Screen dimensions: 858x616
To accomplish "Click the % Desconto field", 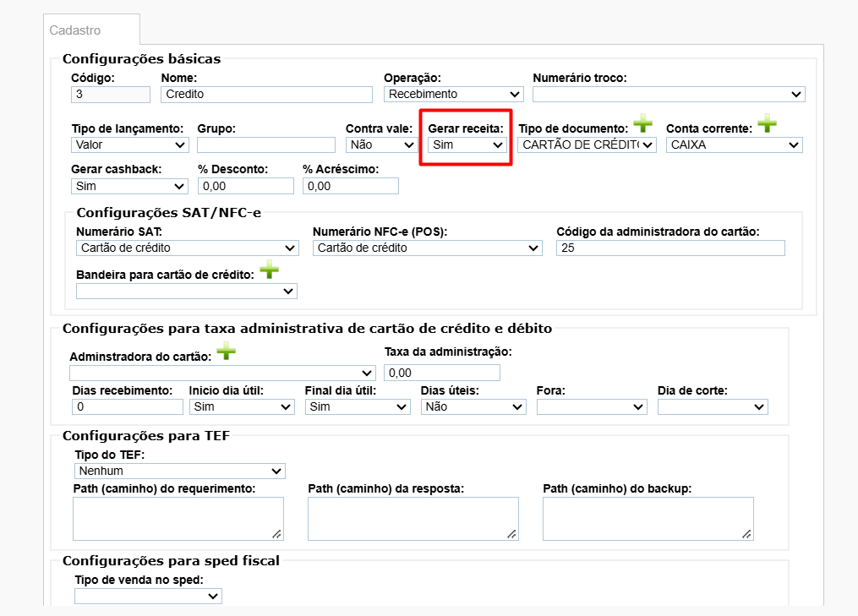I will click(x=246, y=186).
